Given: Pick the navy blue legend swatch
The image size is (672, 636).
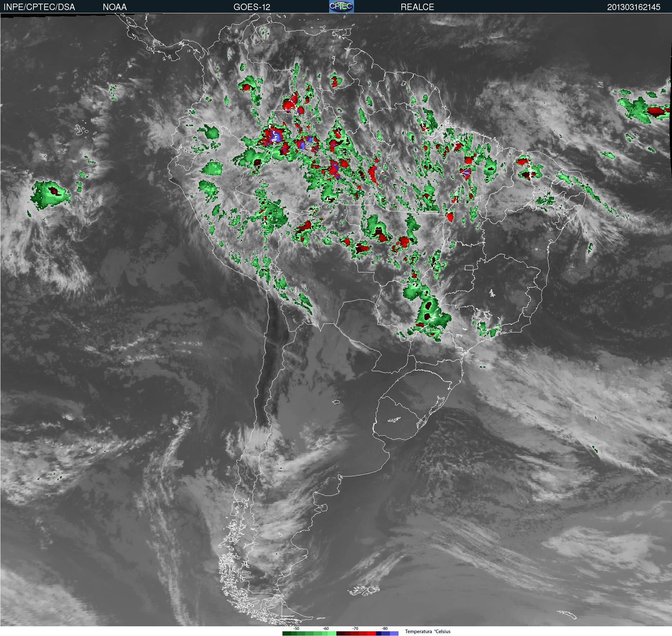Looking at the screenshot, I should point(378,633).
